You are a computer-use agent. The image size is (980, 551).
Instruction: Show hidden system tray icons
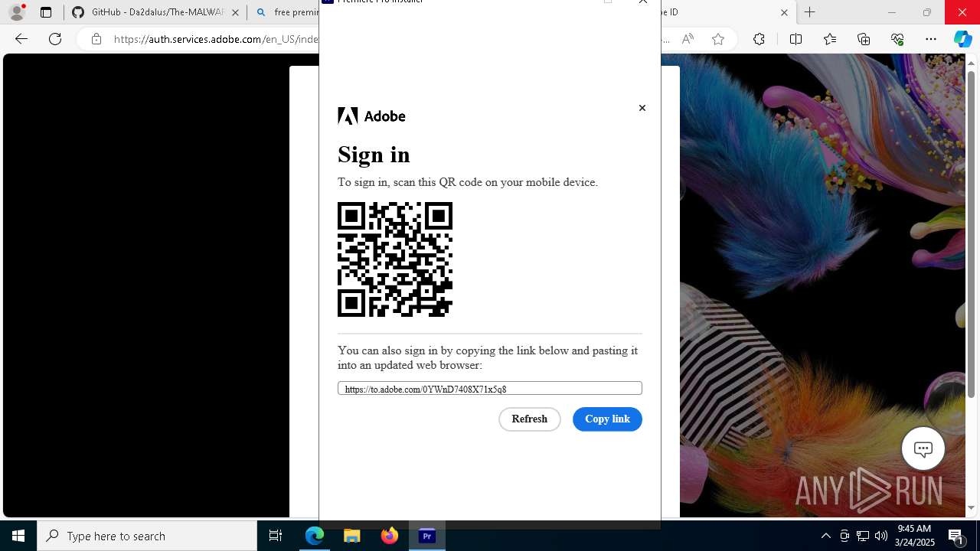coord(825,536)
